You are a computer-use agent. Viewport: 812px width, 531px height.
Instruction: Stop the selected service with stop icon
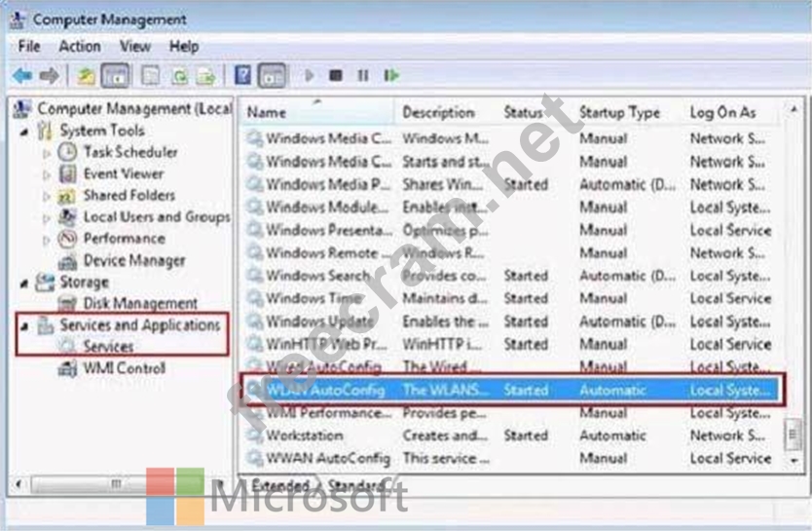point(336,76)
